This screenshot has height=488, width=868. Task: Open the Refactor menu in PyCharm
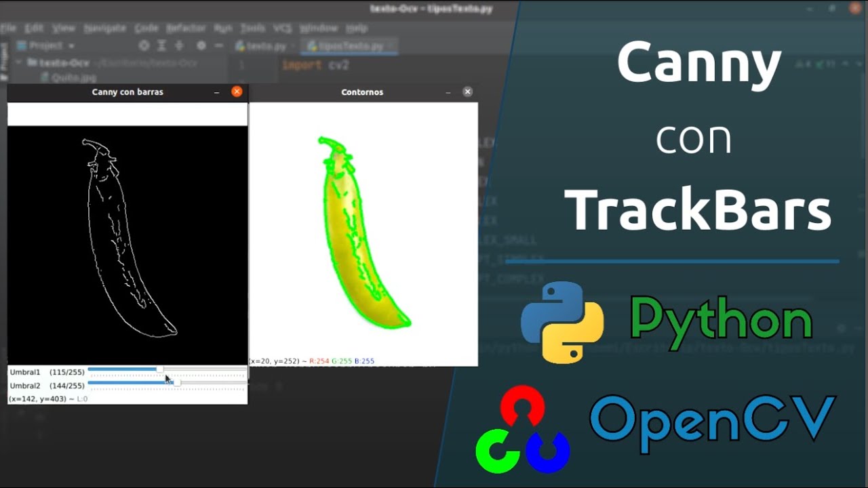(186, 28)
